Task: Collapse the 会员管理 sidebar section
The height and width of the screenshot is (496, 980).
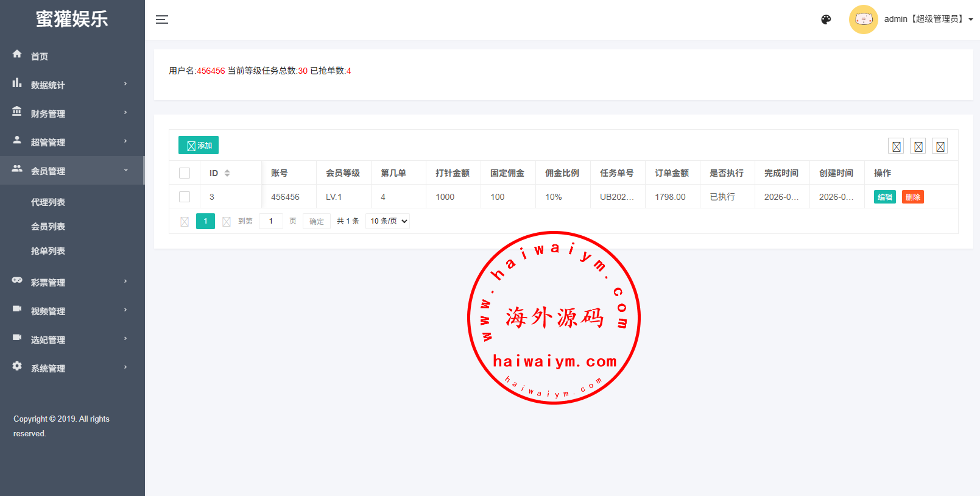Action: pyautogui.click(x=72, y=171)
